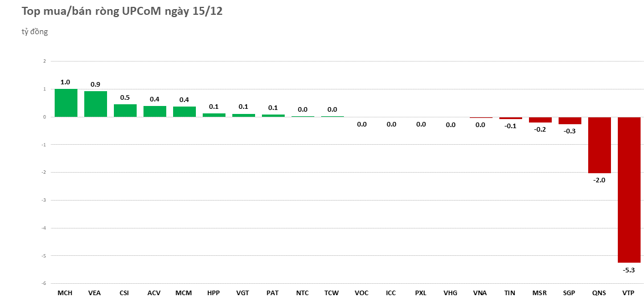Click the -6 value on vertical axis
The height and width of the screenshot is (298, 644).
pyautogui.click(x=44, y=284)
